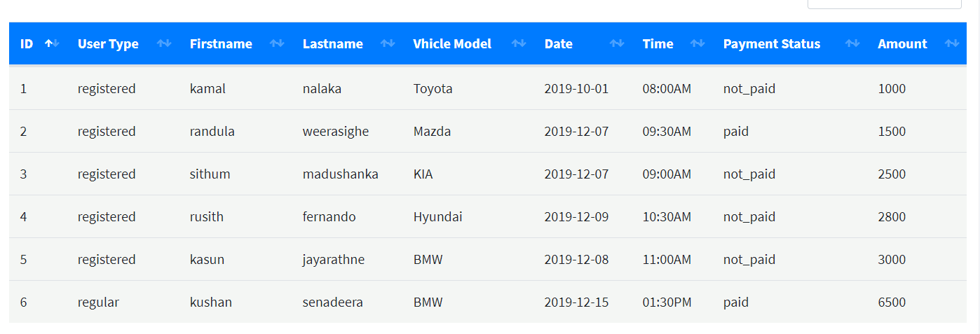Select the KIA vehicle model cell
Screen dimensions: 980x334
(423, 174)
